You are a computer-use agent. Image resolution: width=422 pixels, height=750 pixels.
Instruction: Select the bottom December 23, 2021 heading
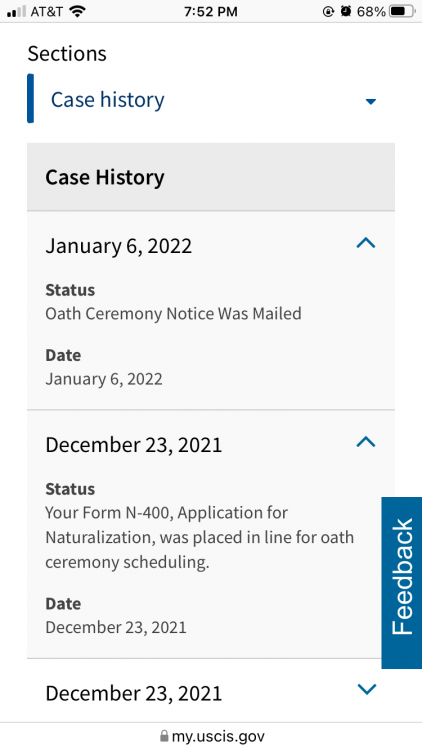coord(134,693)
